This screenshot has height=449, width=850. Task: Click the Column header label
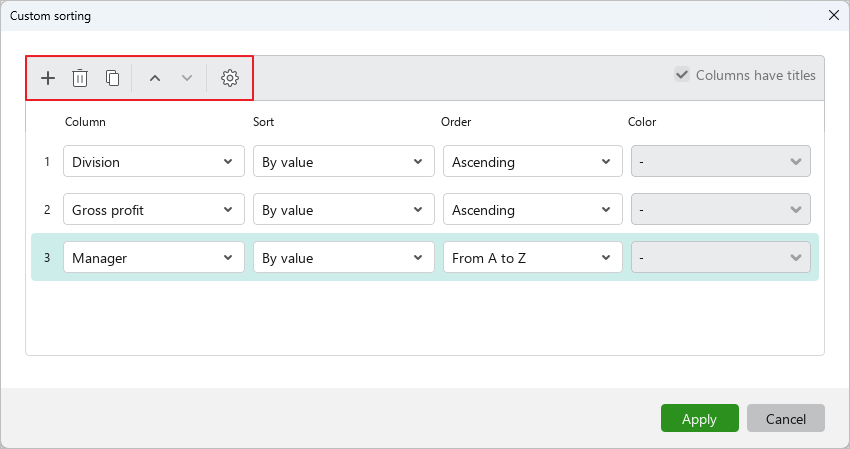pyautogui.click(x=85, y=121)
